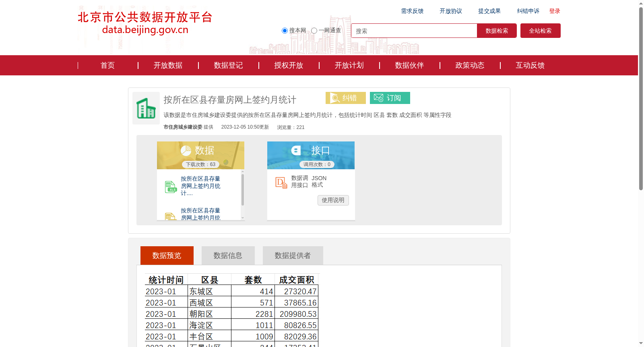The height and width of the screenshot is (347, 644).
Task: Click the 套数 column header
Action: [253, 280]
